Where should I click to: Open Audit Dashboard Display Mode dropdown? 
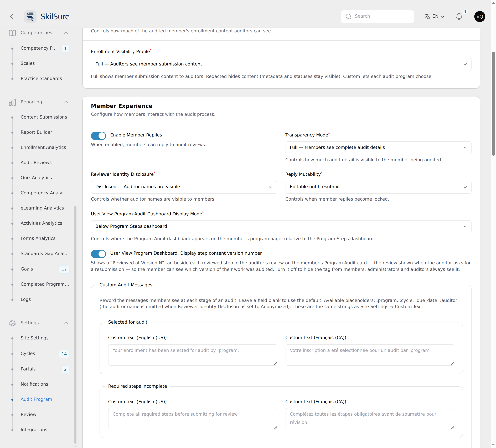point(281,226)
